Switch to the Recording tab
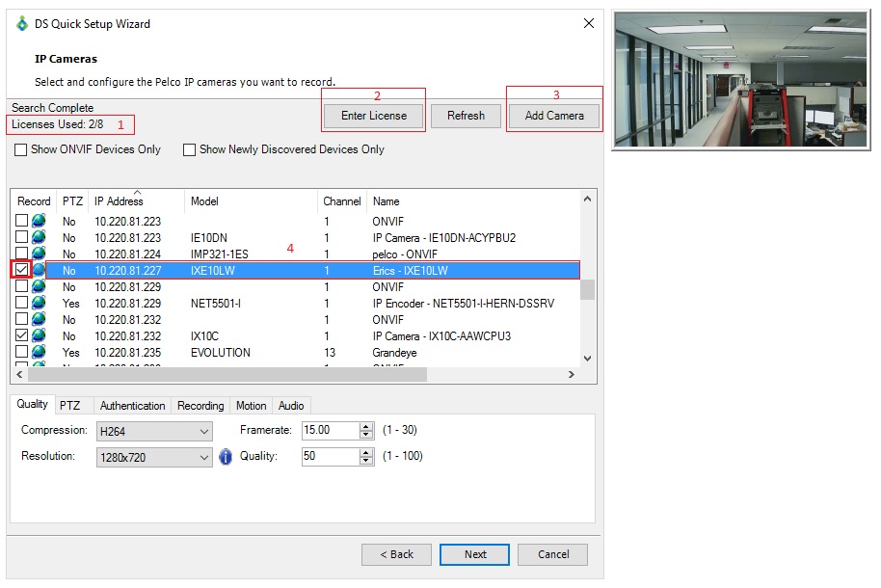881x588 pixels. [200, 406]
